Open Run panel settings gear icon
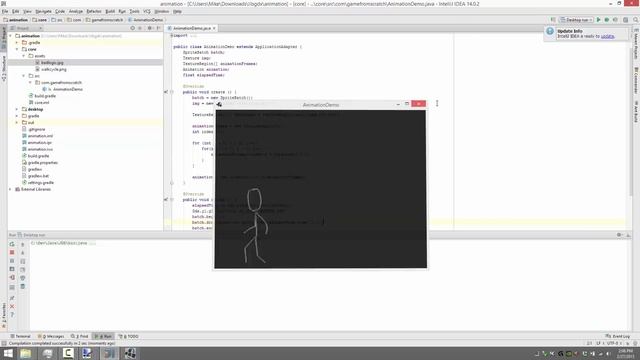The image size is (640, 360). pyautogui.click(x=619, y=235)
